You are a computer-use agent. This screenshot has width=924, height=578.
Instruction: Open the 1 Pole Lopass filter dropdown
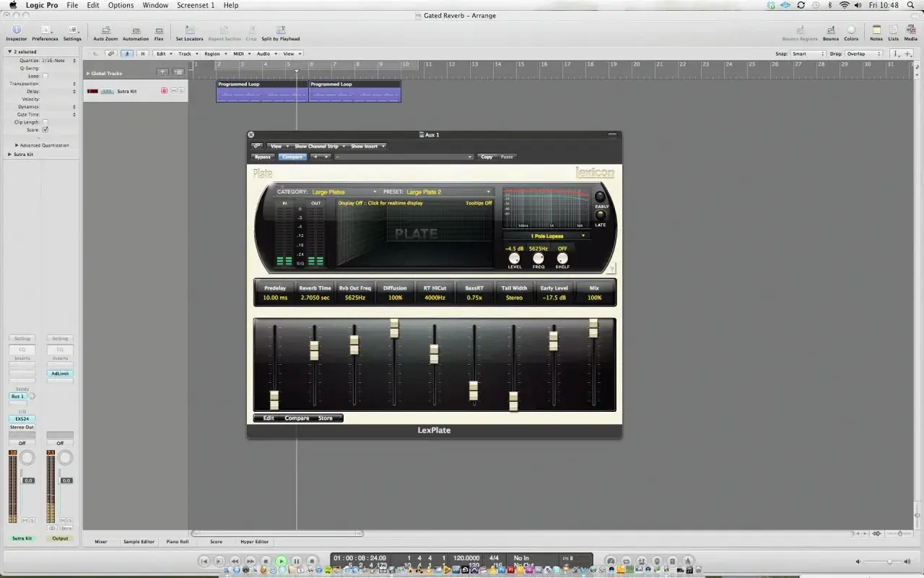click(x=547, y=236)
